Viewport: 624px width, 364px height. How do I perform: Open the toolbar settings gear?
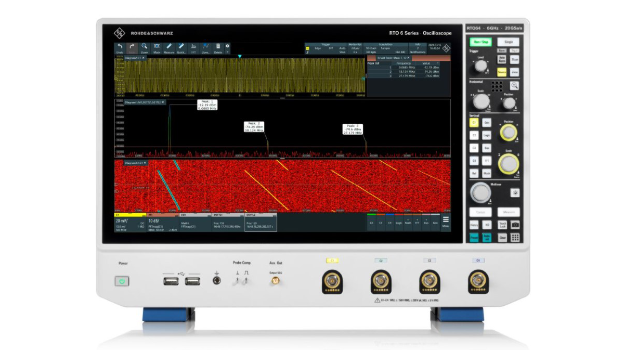pyautogui.click(x=227, y=46)
